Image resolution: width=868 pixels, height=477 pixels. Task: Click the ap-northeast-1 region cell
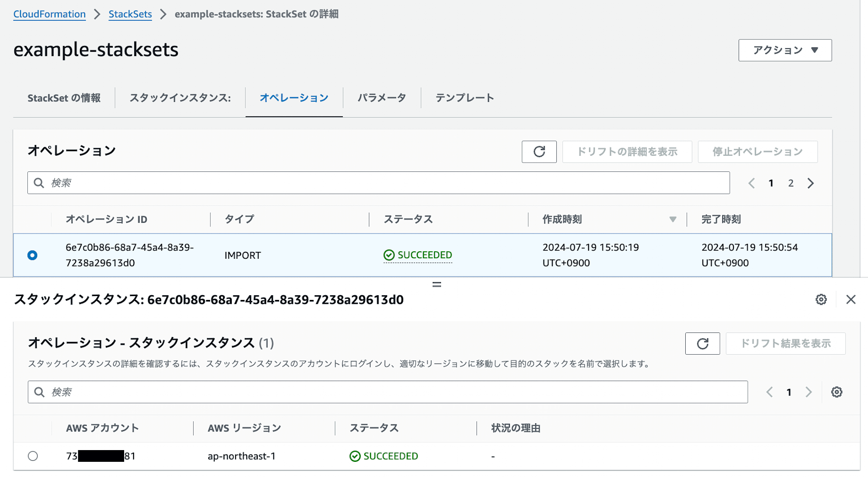tap(241, 456)
